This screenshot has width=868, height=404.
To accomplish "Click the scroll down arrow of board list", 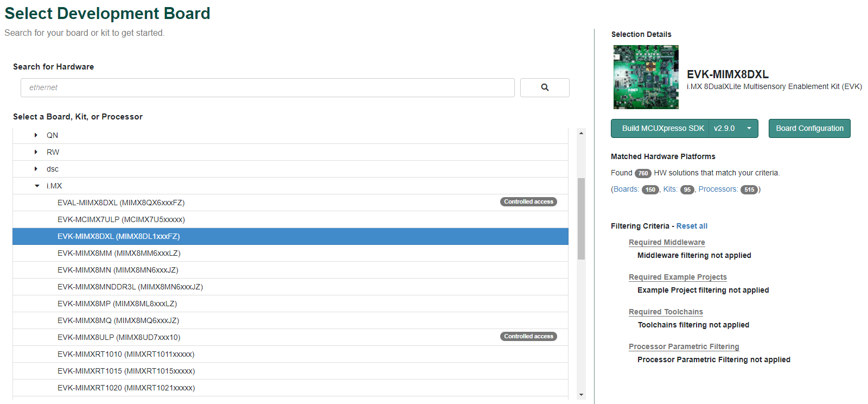I will tap(581, 395).
